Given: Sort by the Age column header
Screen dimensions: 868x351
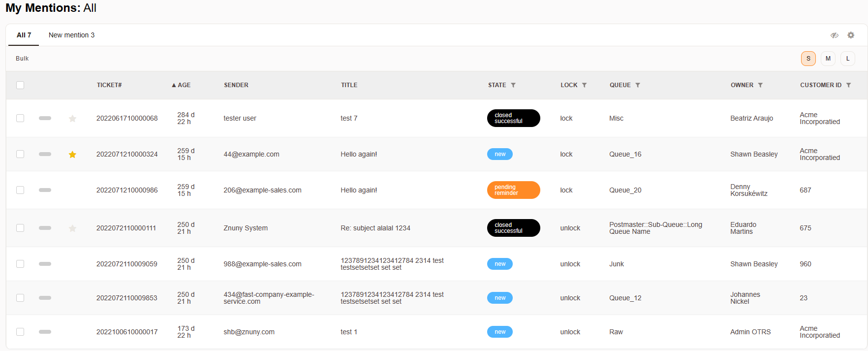Looking at the screenshot, I should point(181,85).
